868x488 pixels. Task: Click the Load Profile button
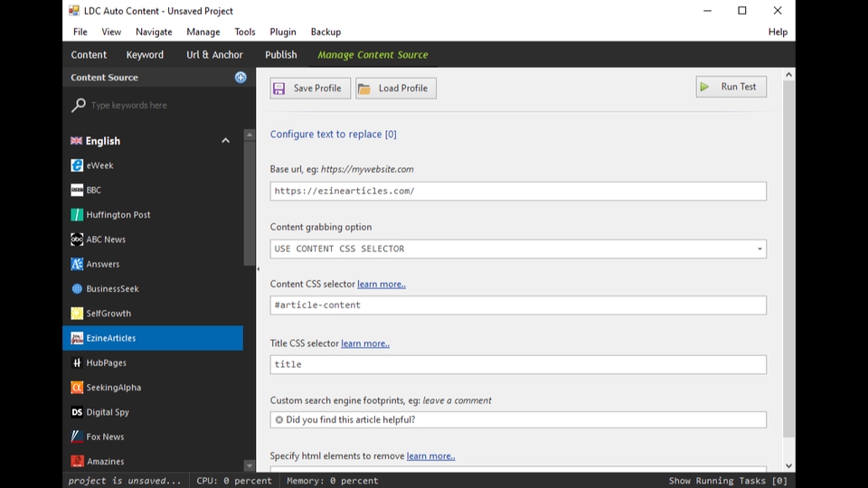tap(396, 88)
